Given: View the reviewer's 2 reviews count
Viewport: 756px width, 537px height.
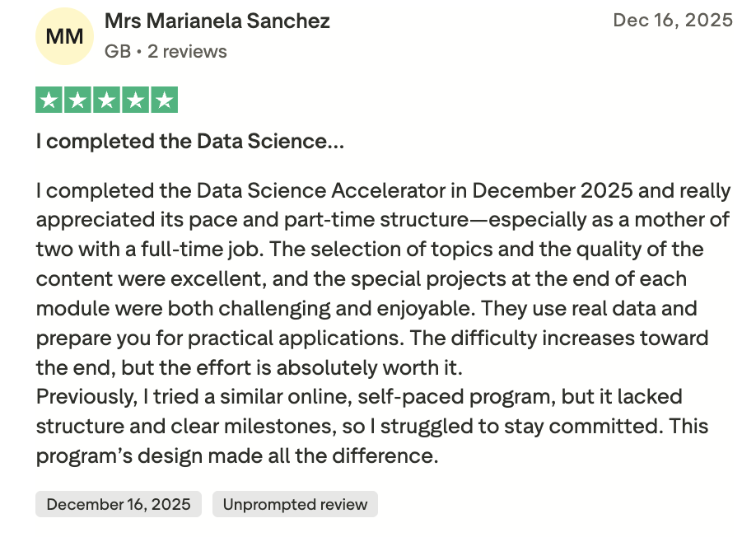Looking at the screenshot, I should click(187, 51).
